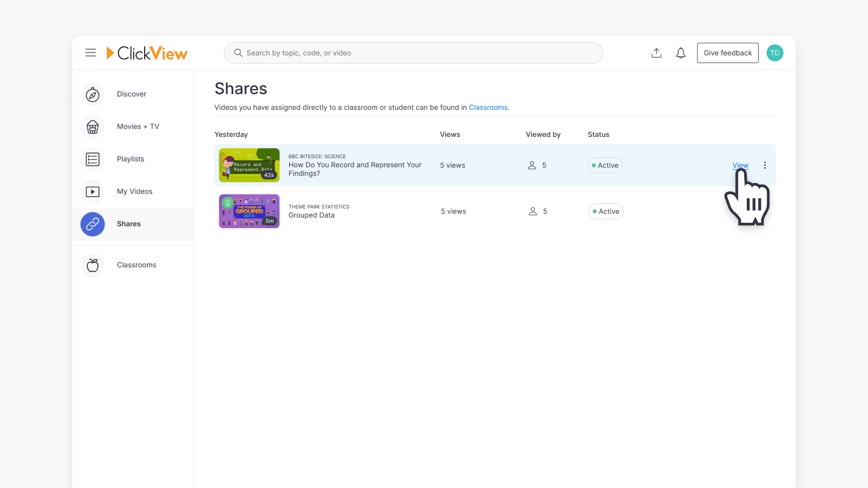Click the Viewed by person icon for Grouped Data
The height and width of the screenshot is (488, 868).
tap(533, 211)
